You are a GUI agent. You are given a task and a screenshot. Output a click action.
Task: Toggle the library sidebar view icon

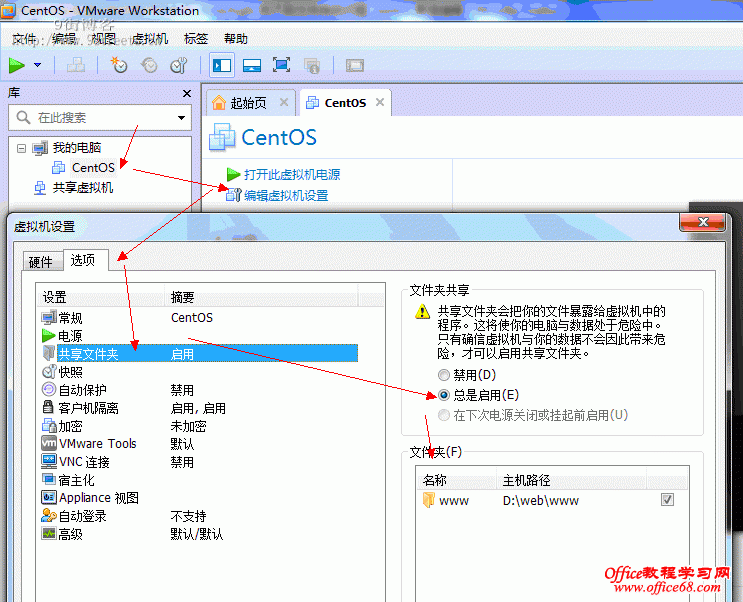[x=222, y=65]
